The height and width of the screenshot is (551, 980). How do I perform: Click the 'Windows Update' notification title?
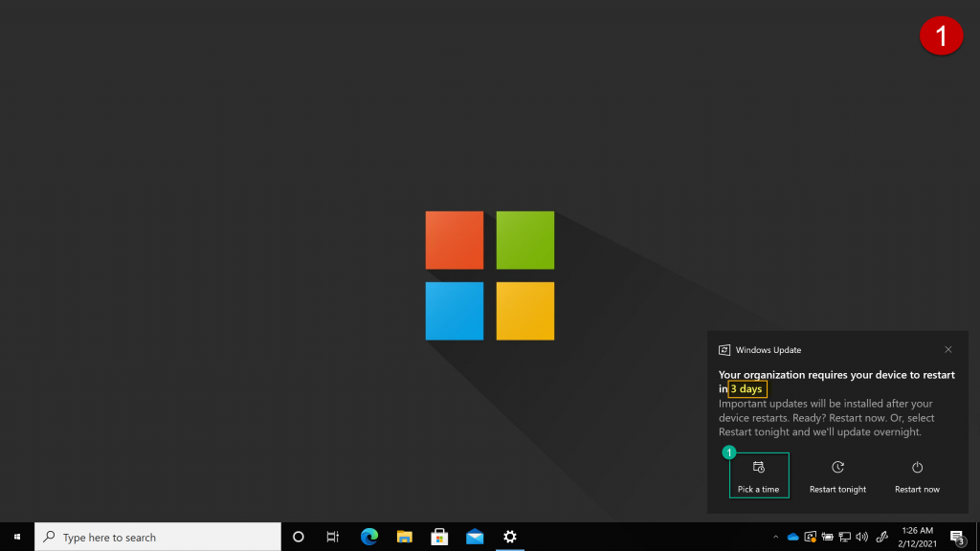pos(768,350)
